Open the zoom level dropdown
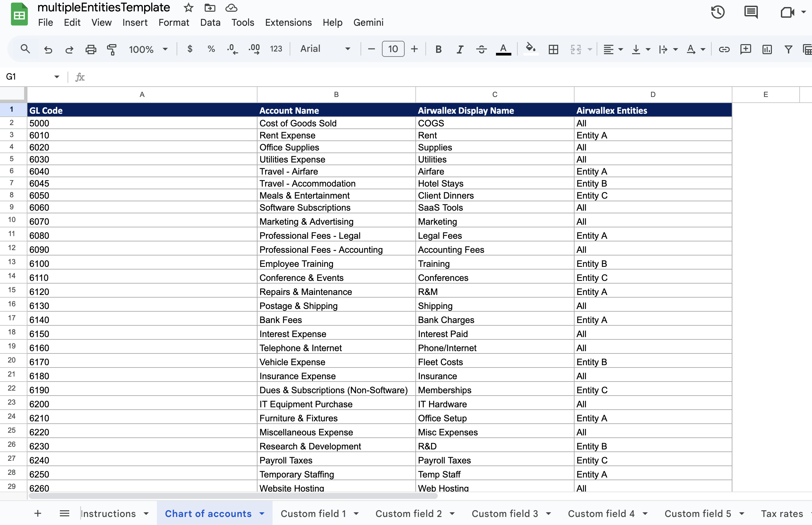Viewport: 812px width, 525px height. point(147,49)
